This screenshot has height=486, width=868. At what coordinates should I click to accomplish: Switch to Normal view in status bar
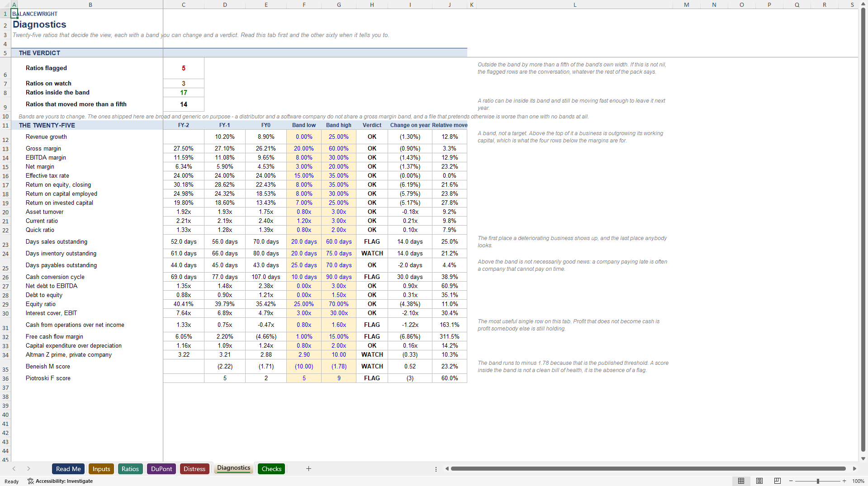coord(741,481)
